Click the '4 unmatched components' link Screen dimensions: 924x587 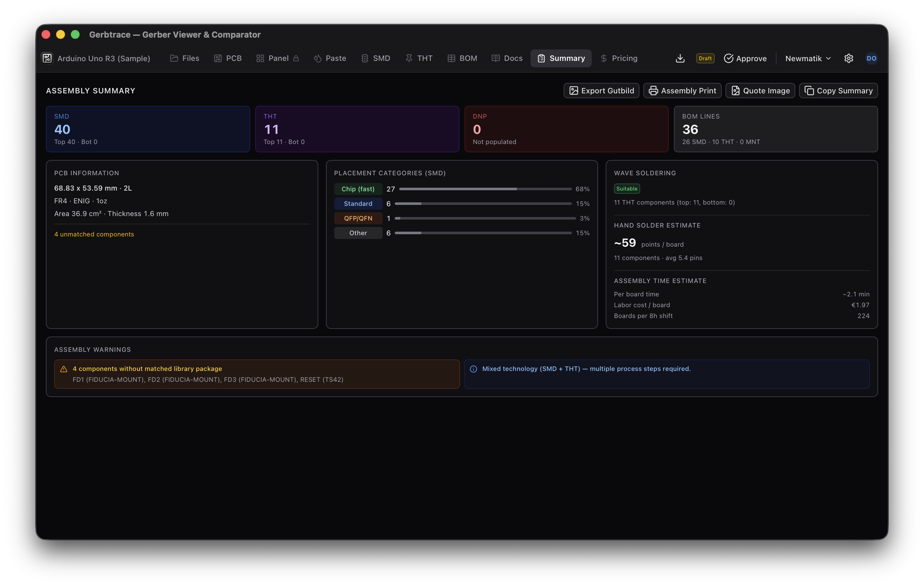point(94,234)
